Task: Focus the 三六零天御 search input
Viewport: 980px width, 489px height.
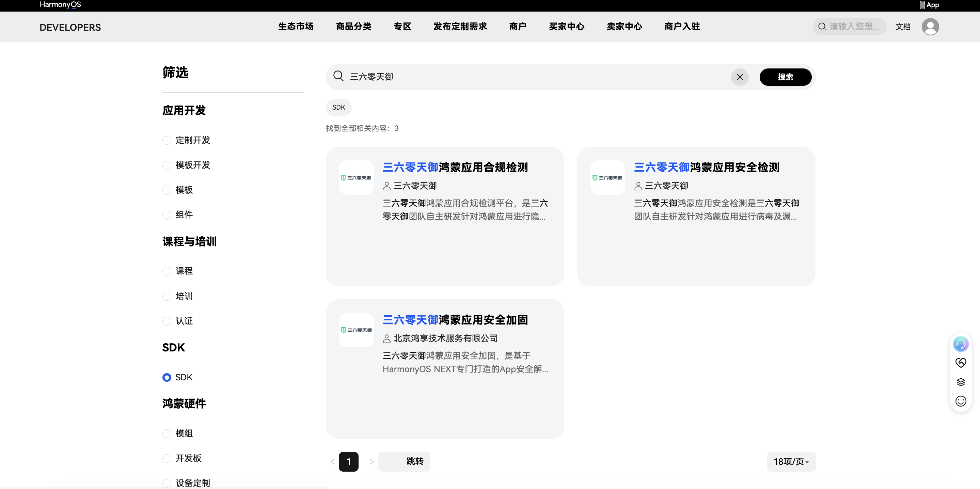Action: [536, 77]
